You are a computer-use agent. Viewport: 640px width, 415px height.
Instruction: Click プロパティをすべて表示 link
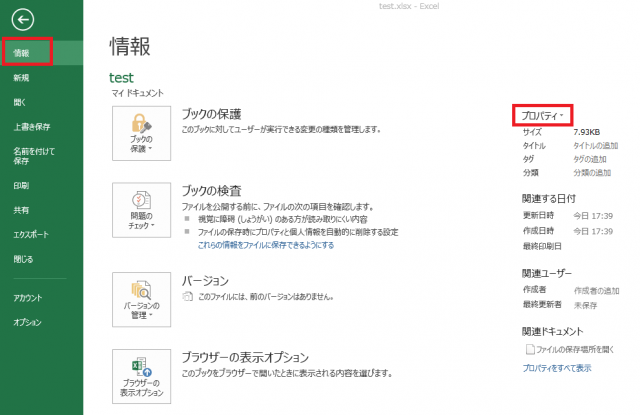pos(557,367)
